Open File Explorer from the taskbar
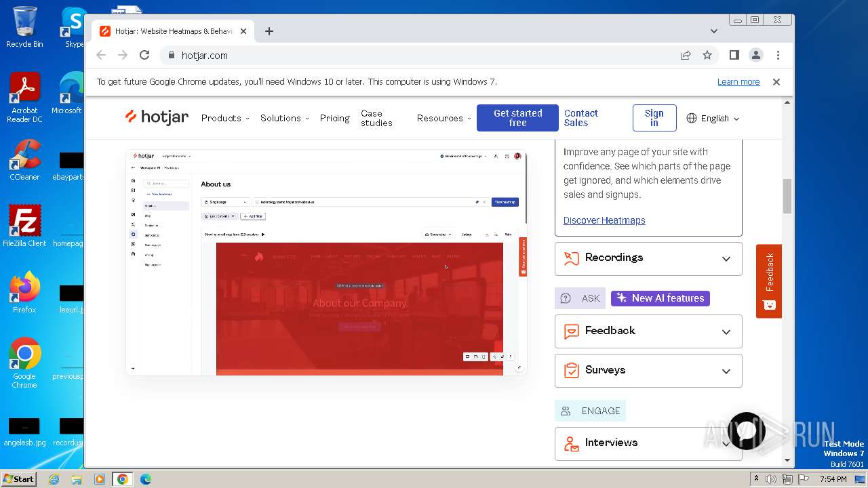The width and height of the screenshot is (868, 488). tap(77, 479)
